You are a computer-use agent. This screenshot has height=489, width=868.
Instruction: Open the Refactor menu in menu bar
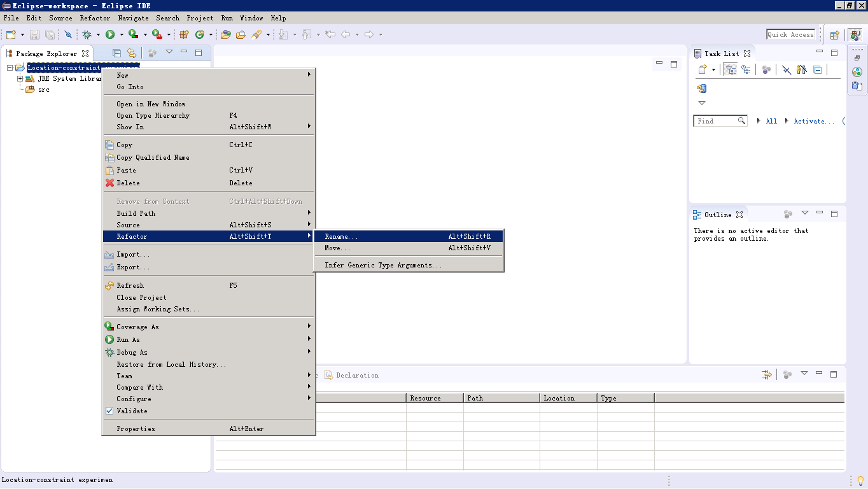(x=95, y=18)
